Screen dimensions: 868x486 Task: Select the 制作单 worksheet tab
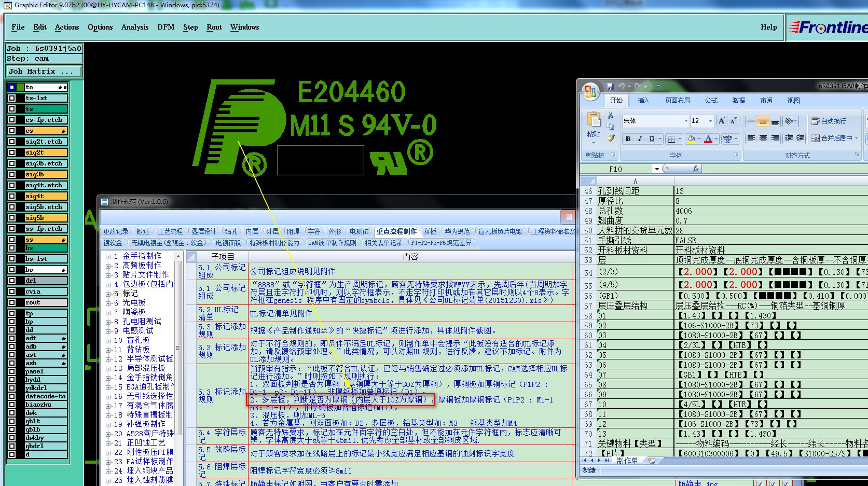[x=627, y=461]
